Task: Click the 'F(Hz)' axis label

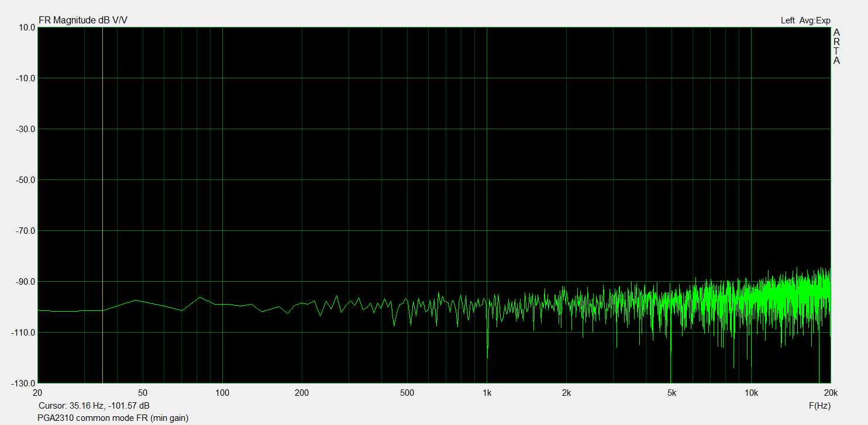Action: 819,406
